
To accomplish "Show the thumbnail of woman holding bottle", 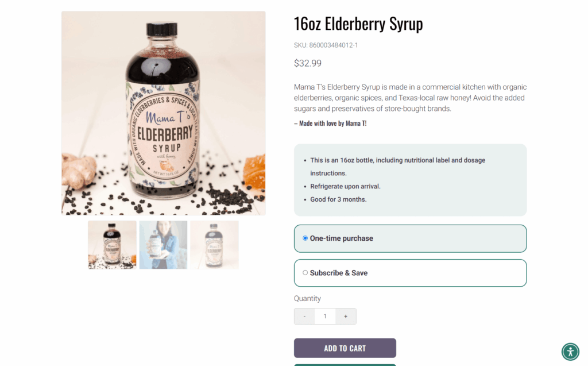I will click(x=163, y=245).
